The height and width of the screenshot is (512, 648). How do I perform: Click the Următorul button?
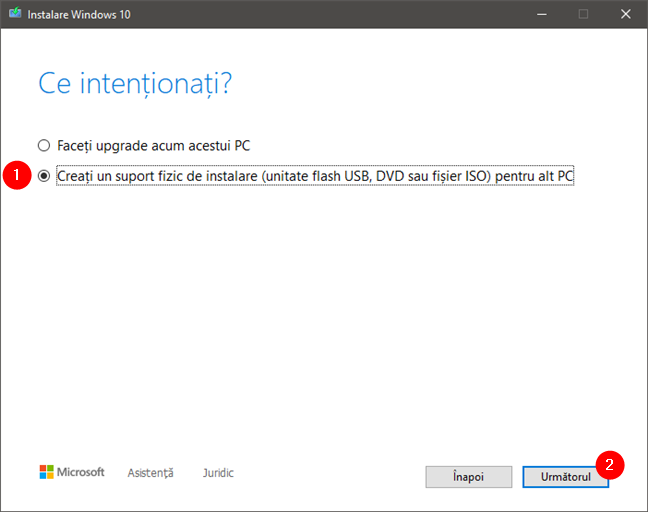[565, 477]
